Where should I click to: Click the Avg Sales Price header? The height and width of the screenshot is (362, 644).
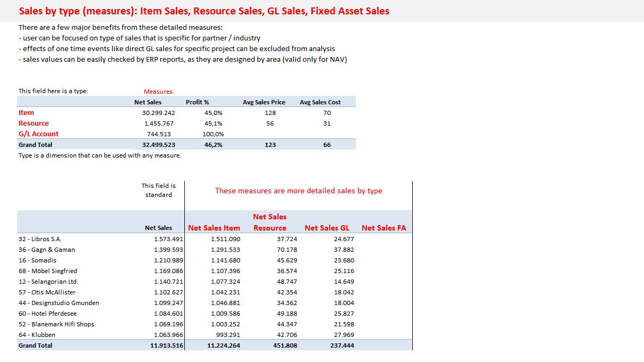(x=264, y=102)
